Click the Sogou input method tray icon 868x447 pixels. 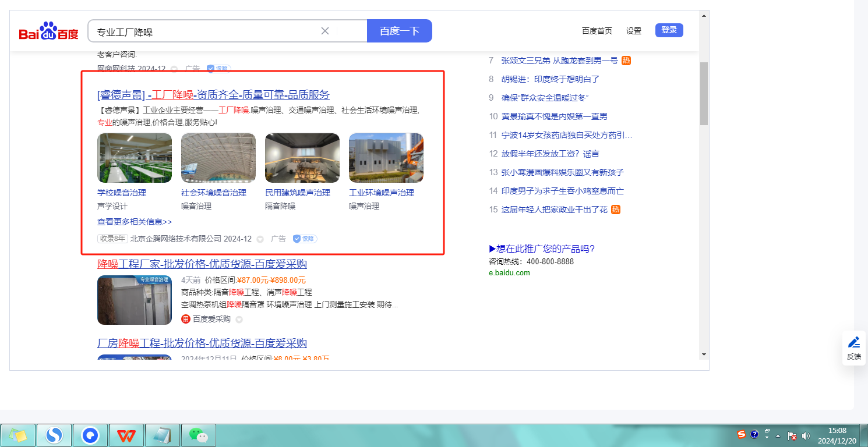pos(742,434)
